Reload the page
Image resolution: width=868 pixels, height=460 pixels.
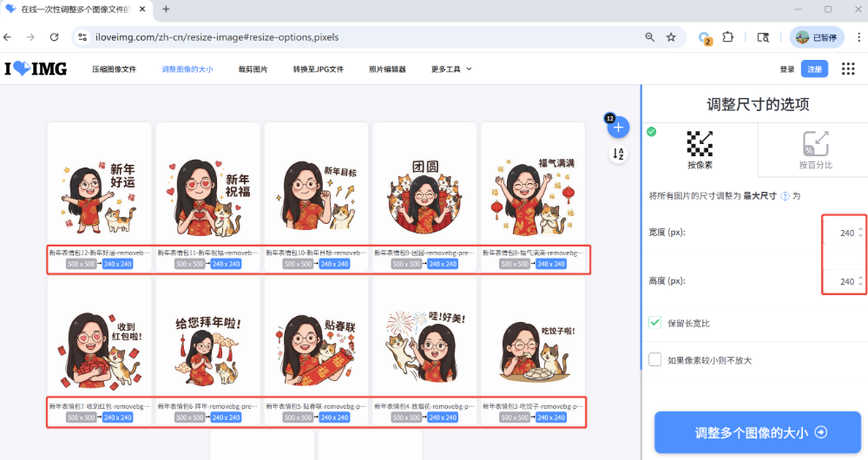tap(54, 37)
